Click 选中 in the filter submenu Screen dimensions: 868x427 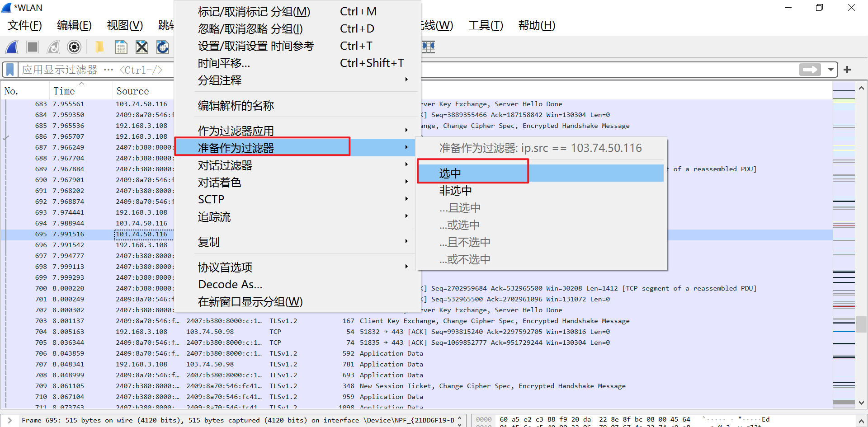point(541,173)
